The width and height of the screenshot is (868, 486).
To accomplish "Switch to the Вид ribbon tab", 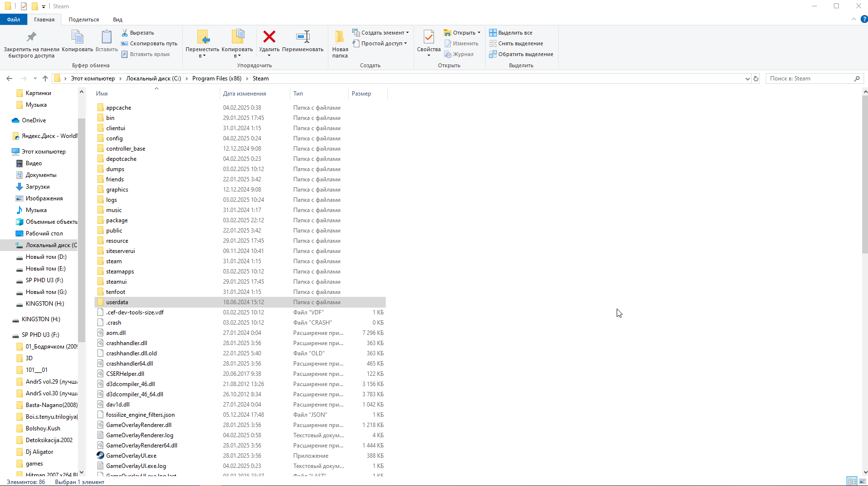I will click(x=118, y=19).
